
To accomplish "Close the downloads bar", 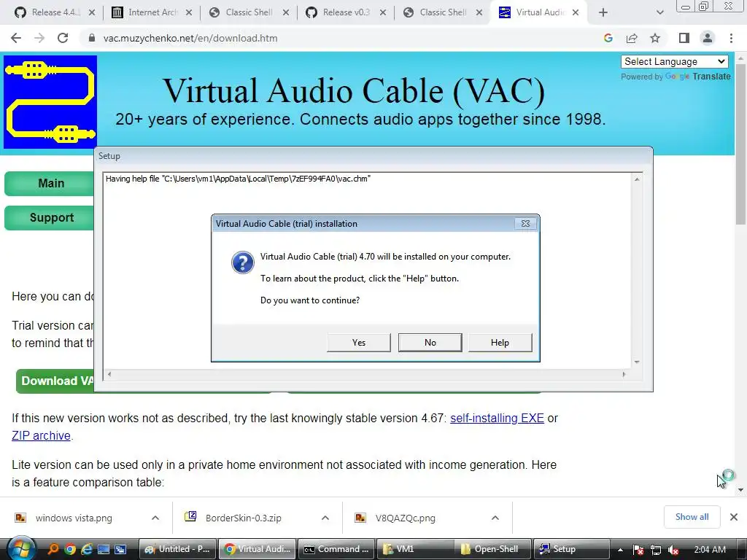I will point(734,517).
